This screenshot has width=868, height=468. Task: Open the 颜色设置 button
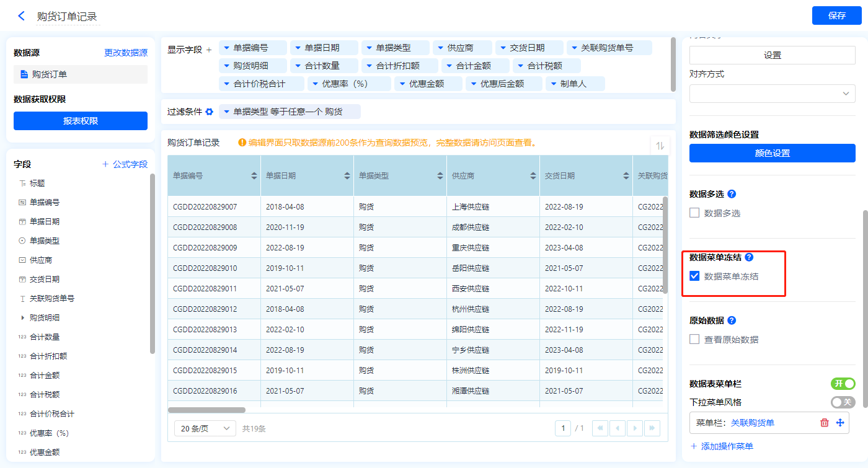pyautogui.click(x=772, y=153)
